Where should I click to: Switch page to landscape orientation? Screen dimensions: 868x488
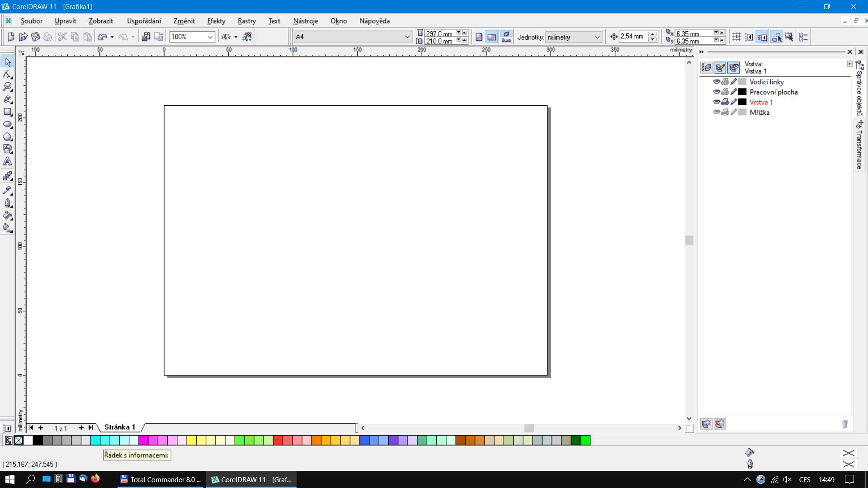tap(491, 37)
